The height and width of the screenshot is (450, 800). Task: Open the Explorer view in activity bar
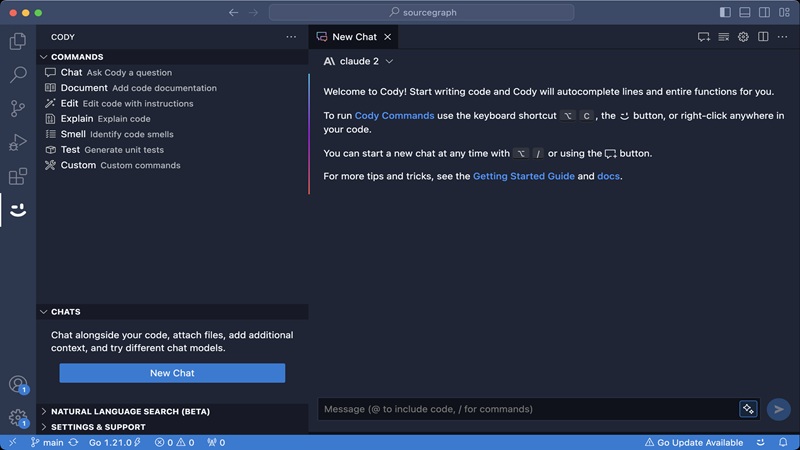click(17, 41)
